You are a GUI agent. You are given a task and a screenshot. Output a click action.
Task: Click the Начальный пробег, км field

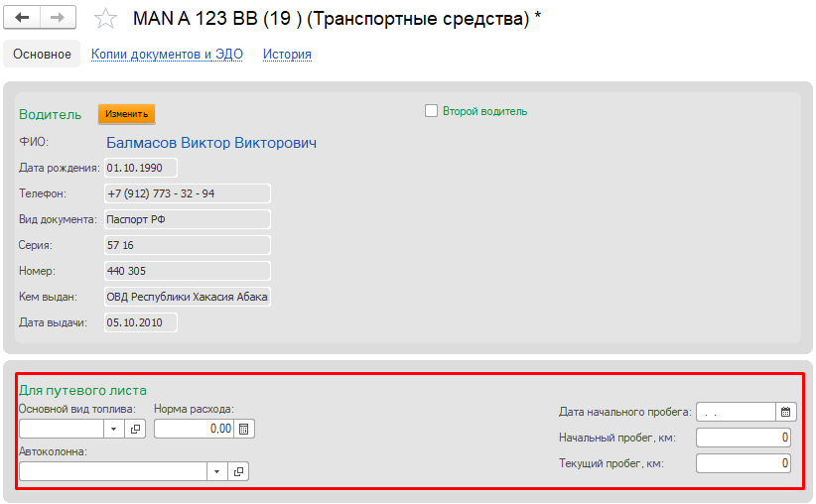(744, 438)
